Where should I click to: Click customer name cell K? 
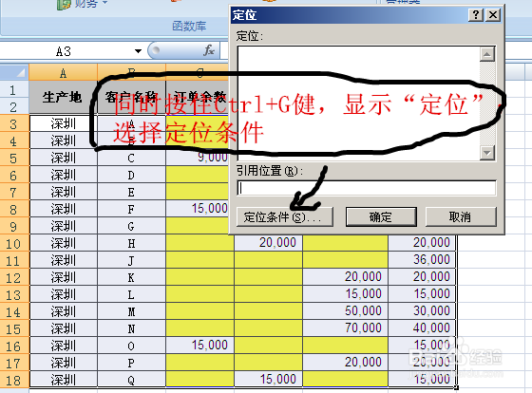click(x=131, y=277)
